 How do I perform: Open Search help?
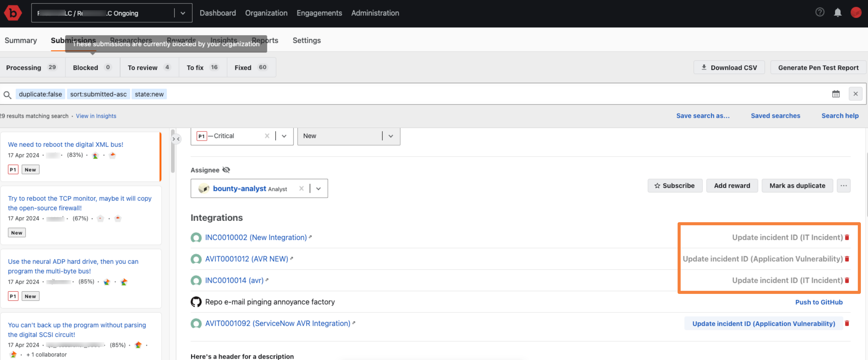coord(840,116)
